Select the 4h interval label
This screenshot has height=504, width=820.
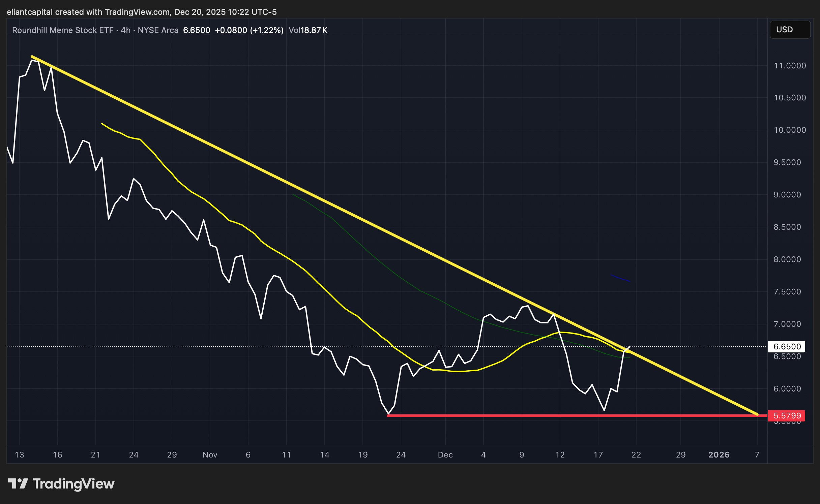[125, 30]
